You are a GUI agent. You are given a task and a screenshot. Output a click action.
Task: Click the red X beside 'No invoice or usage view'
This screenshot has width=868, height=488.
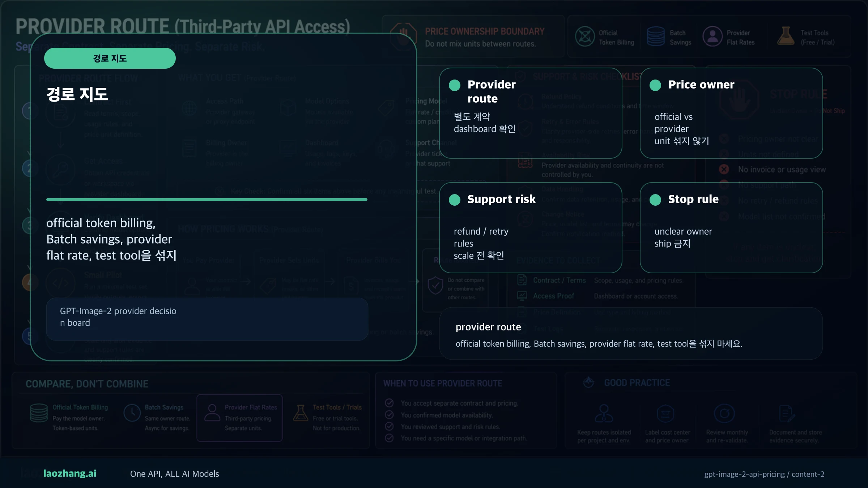click(x=724, y=169)
